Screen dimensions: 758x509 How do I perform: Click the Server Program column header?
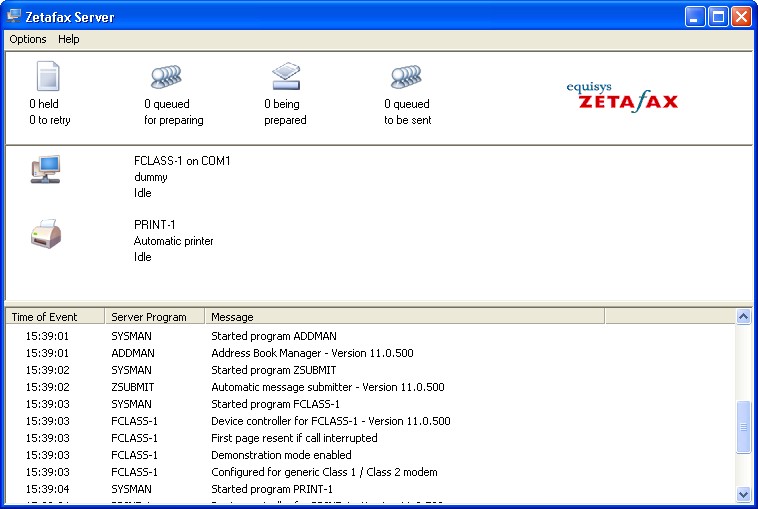tap(154, 317)
